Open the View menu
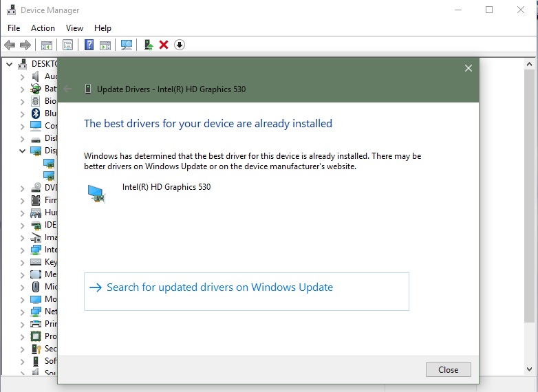The image size is (538, 392). click(74, 28)
